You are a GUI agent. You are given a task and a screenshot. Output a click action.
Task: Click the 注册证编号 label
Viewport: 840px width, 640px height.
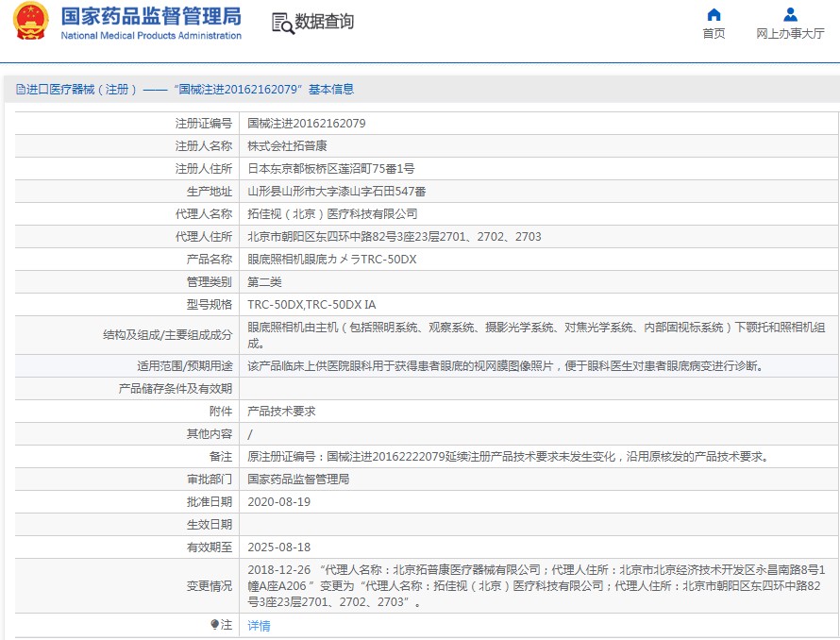pyautogui.click(x=204, y=124)
